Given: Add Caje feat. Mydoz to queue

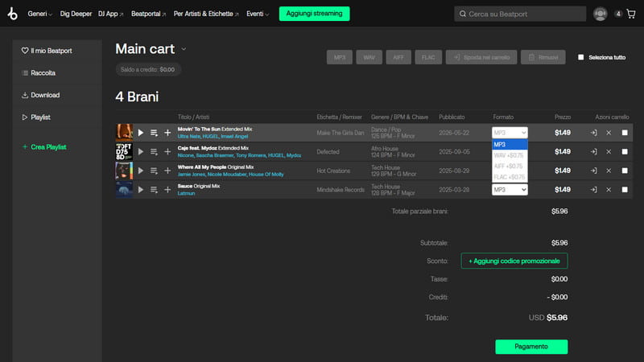Looking at the screenshot, I should coord(154,152).
